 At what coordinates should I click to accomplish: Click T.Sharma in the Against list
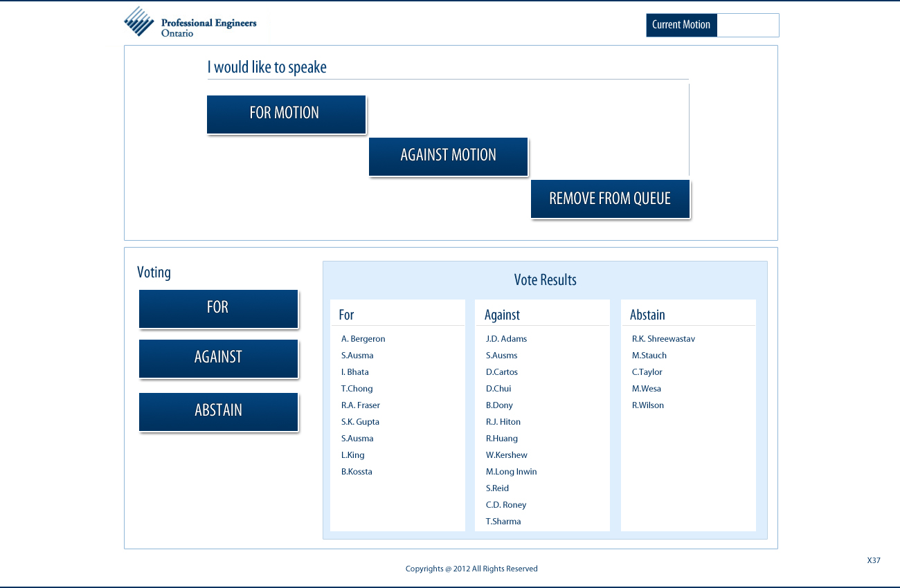pos(503,522)
